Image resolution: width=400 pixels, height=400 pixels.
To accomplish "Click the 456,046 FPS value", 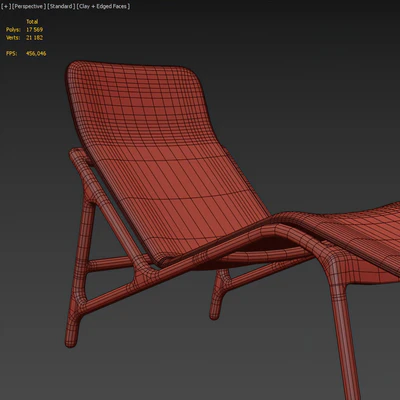I will point(36,53).
